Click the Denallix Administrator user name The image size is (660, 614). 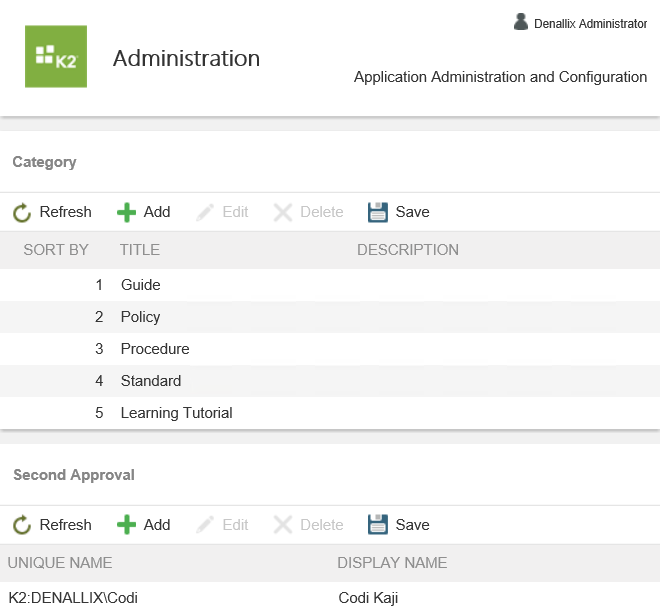591,24
